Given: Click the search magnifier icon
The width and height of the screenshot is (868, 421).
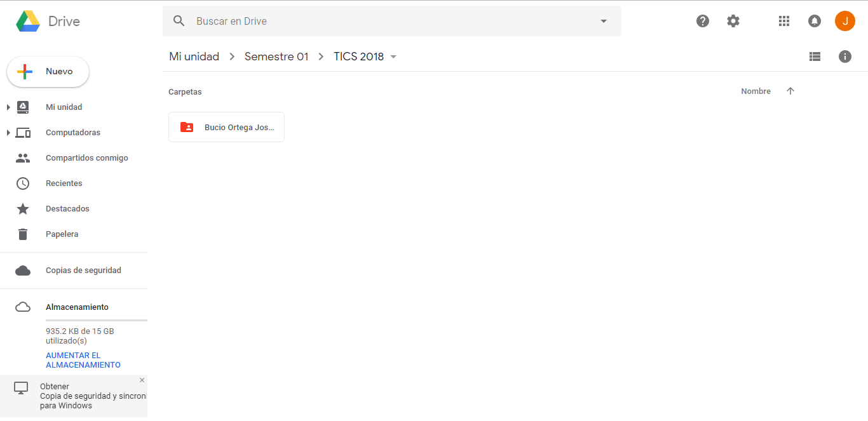Looking at the screenshot, I should [179, 21].
